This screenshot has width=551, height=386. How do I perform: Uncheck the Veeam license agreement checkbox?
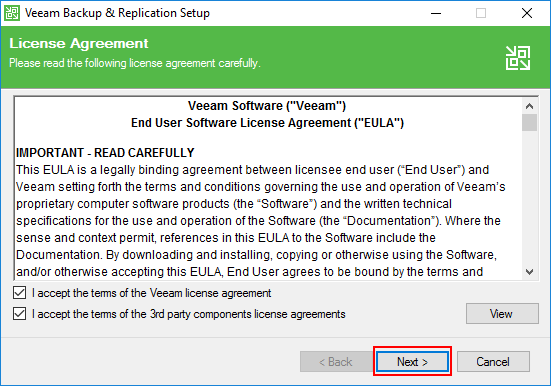(x=19, y=292)
